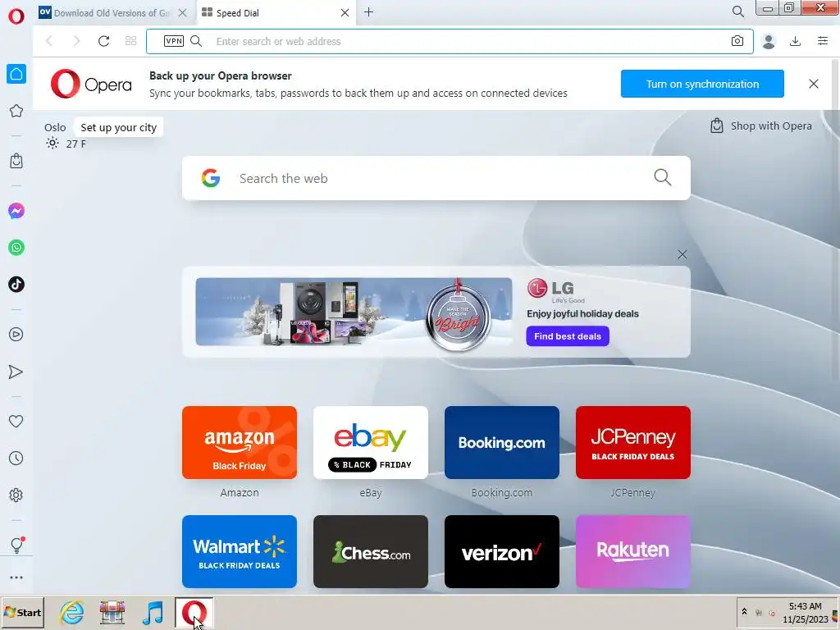The width and height of the screenshot is (840, 630).
Task: Open the Chess.com speed dial tile
Action: pos(371,552)
